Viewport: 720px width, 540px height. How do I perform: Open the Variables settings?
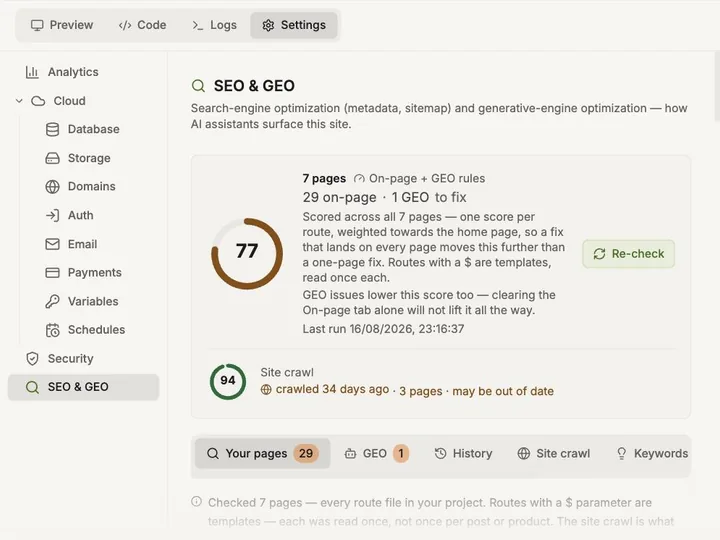[x=93, y=301]
